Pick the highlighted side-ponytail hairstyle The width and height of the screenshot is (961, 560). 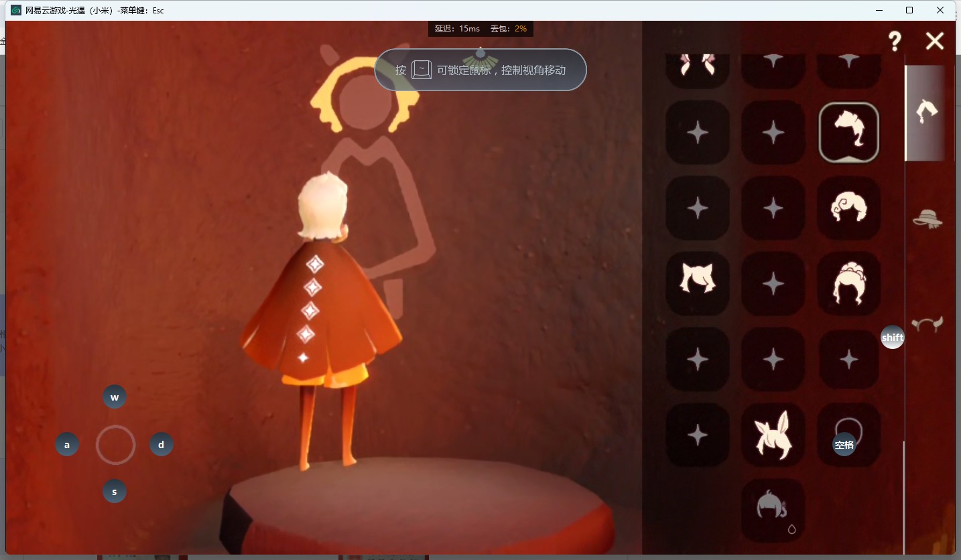[x=849, y=132]
